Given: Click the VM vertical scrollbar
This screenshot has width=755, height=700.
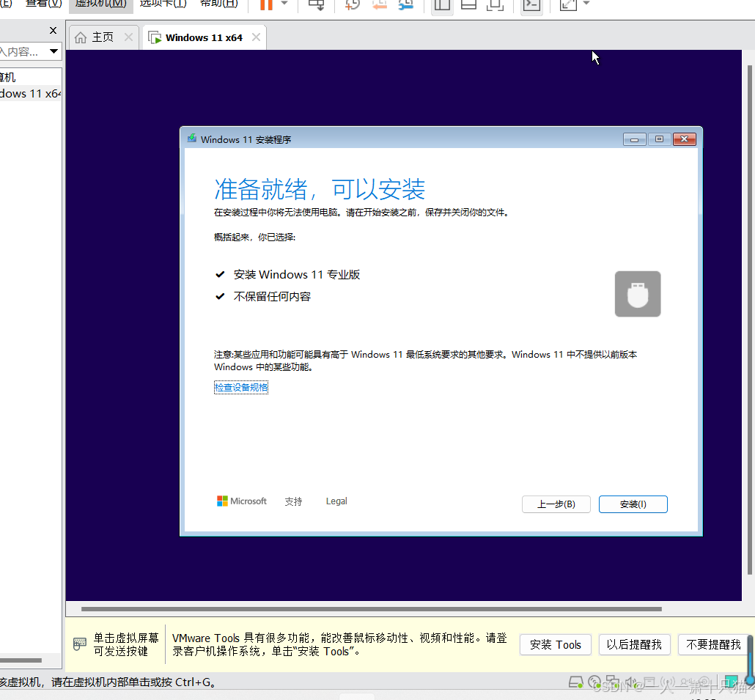Looking at the screenshot, I should (749, 320).
